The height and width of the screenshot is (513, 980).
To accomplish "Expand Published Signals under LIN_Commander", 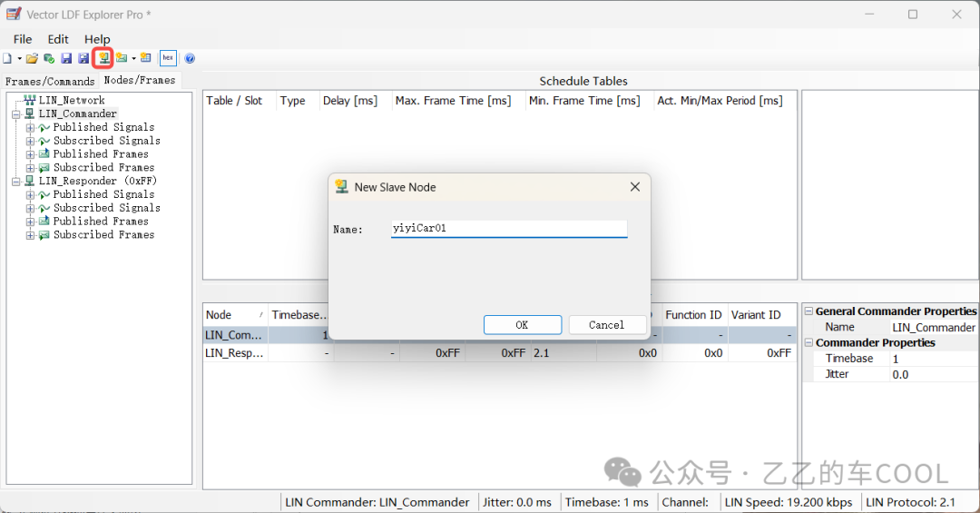I will pyautogui.click(x=30, y=128).
